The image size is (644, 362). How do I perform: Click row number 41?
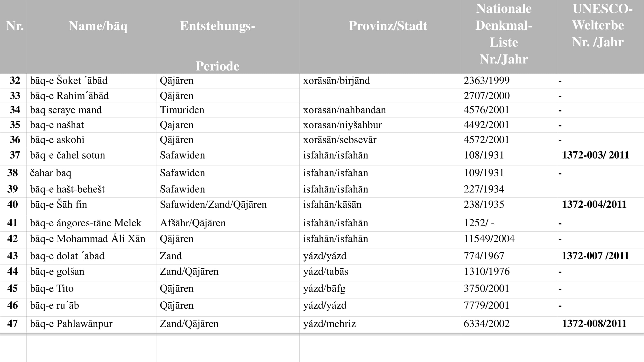pyautogui.click(x=13, y=223)
